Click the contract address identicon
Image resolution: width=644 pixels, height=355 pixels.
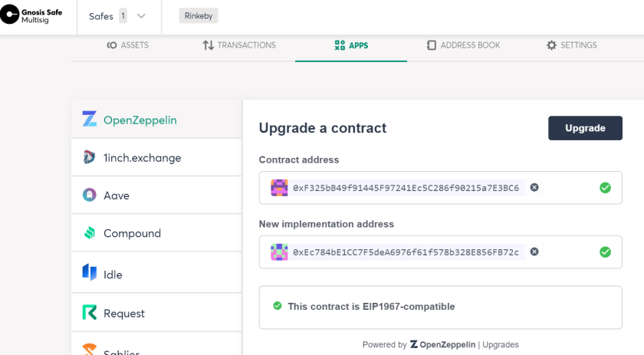point(279,188)
